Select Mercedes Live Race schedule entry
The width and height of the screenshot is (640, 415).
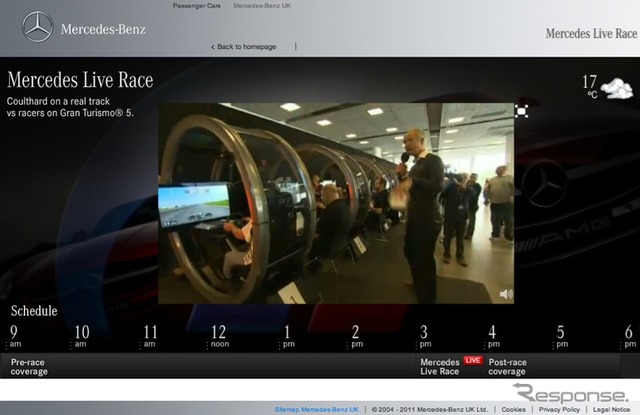440,367
